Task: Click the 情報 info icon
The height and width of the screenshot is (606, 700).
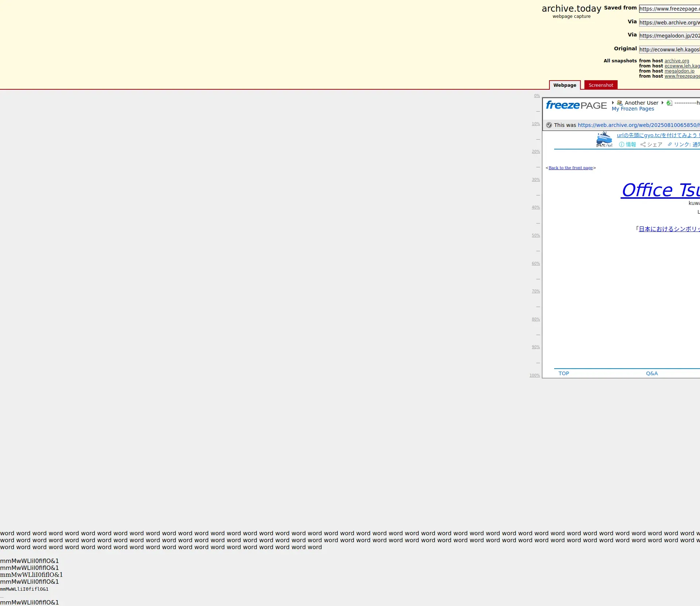Action: point(622,144)
